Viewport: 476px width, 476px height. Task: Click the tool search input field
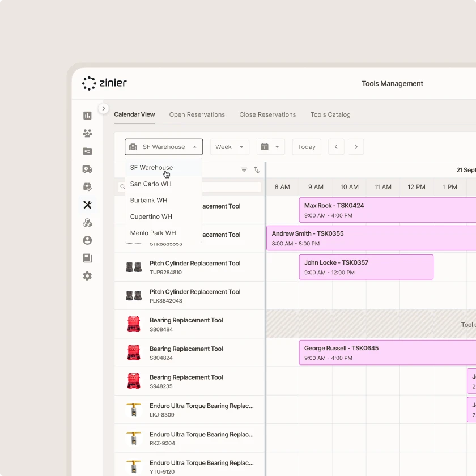pos(189,186)
